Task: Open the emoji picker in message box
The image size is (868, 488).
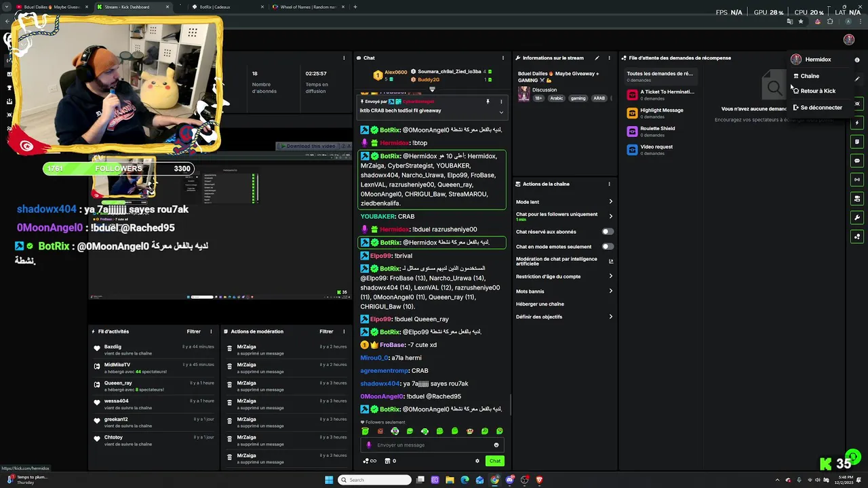Action: [x=496, y=445]
